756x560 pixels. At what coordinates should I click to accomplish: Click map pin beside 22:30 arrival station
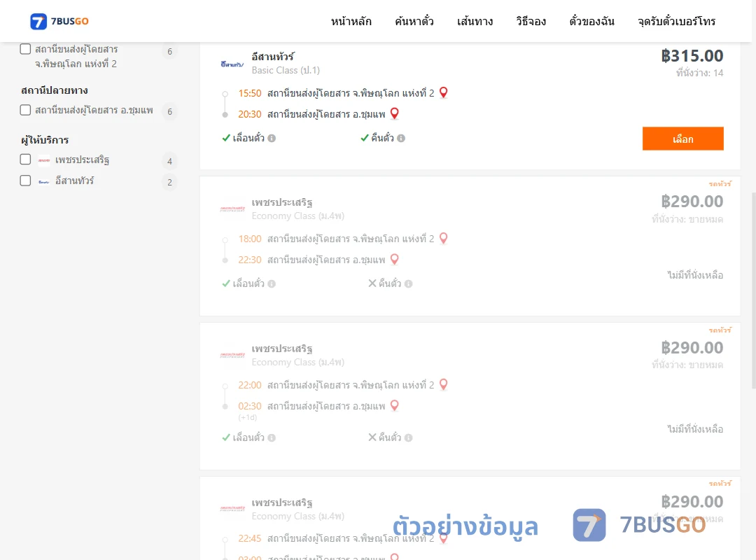(x=394, y=260)
